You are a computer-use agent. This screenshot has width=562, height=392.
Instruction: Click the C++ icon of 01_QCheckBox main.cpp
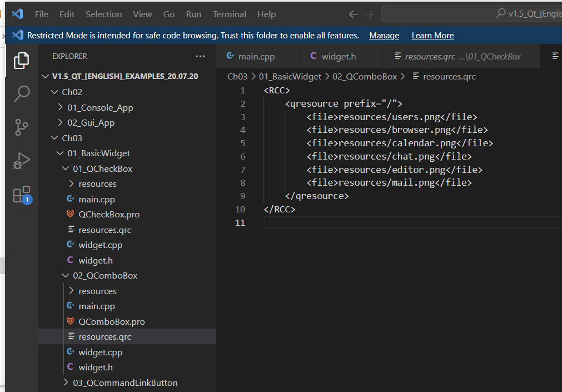pyautogui.click(x=71, y=199)
